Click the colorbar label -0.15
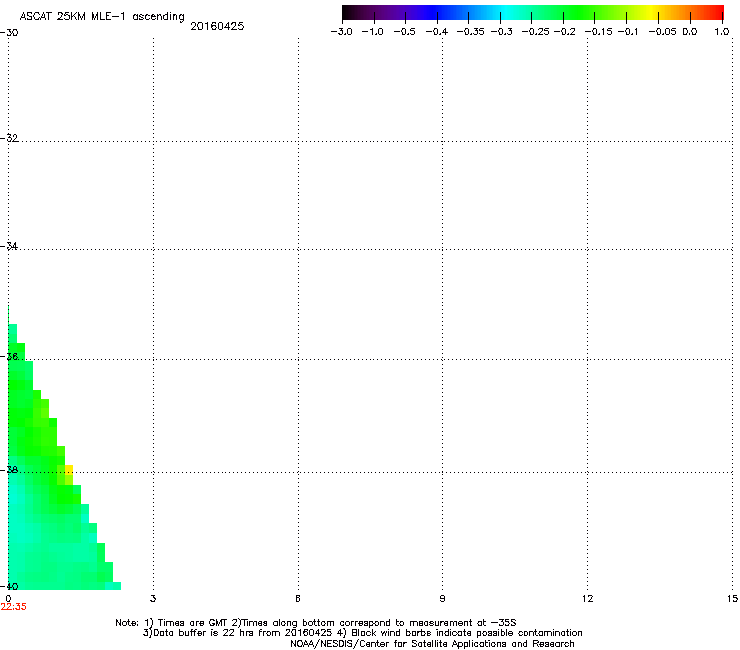Image resolution: width=740 pixels, height=650 pixels. (x=598, y=32)
